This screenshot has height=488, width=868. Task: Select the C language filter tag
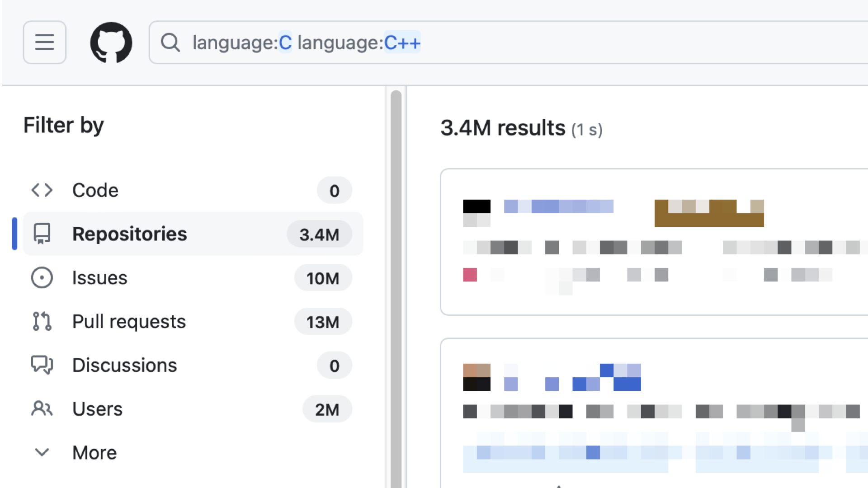[x=285, y=42]
